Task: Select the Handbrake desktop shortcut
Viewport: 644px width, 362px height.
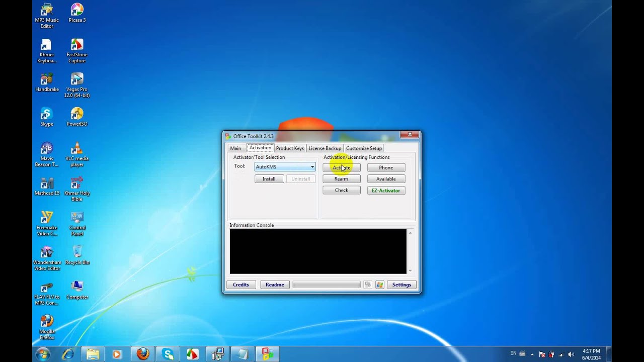Action: [x=47, y=83]
